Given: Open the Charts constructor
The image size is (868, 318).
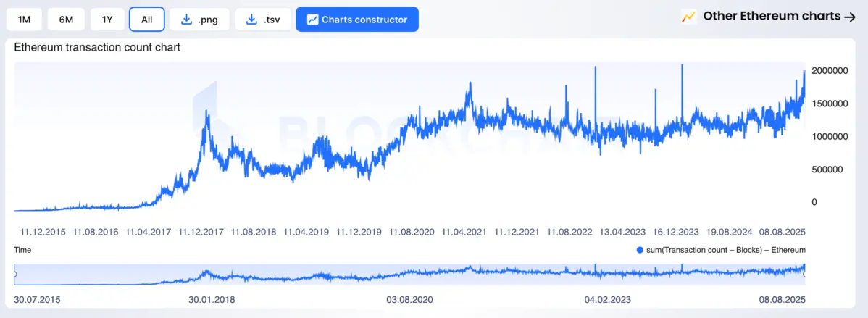Looking at the screenshot, I should pos(357,20).
